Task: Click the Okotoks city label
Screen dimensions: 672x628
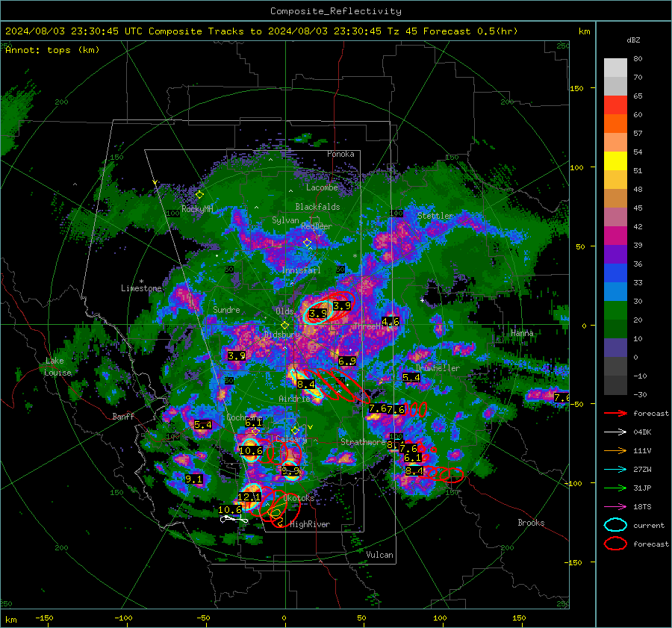Action: [299, 498]
